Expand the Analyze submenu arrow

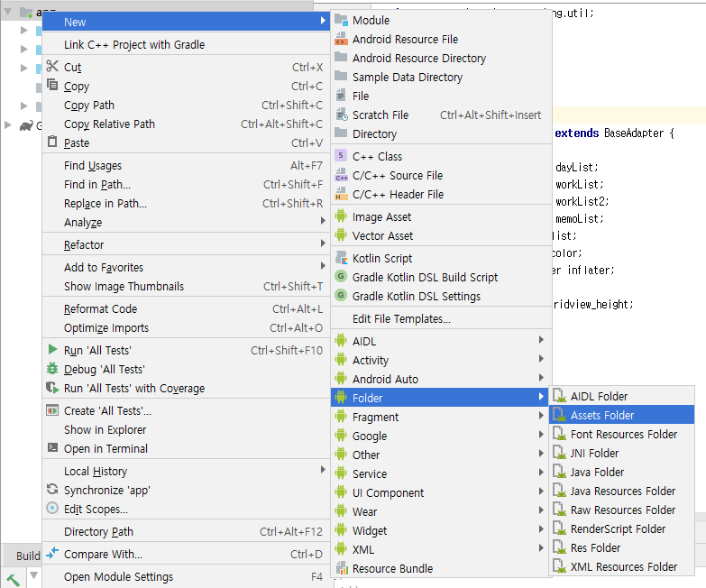323,221
